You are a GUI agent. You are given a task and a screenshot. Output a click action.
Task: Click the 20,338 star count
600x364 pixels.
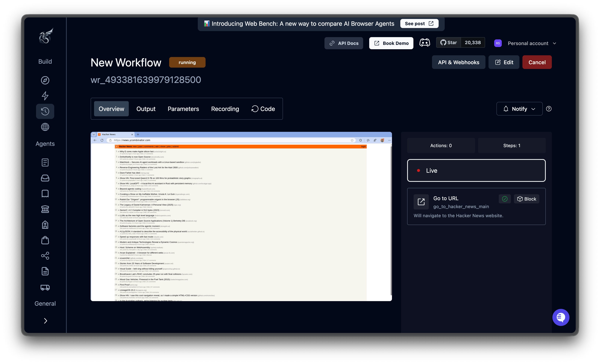tap(473, 43)
